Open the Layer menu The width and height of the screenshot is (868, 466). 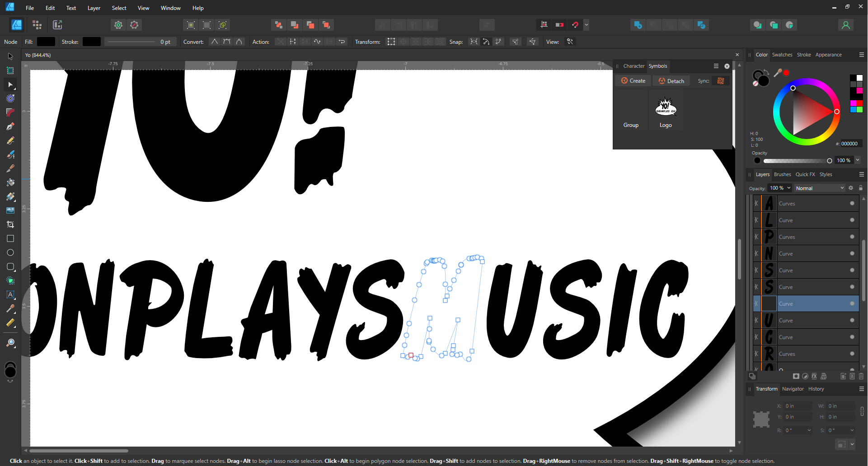tap(94, 8)
